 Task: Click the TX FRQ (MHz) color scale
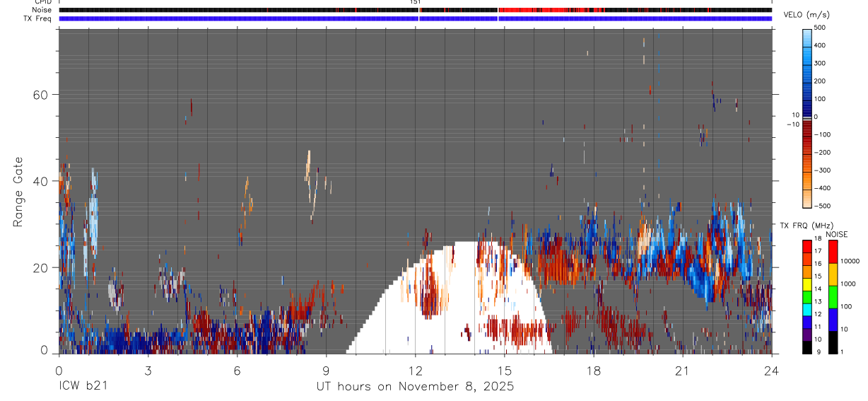pos(807,297)
